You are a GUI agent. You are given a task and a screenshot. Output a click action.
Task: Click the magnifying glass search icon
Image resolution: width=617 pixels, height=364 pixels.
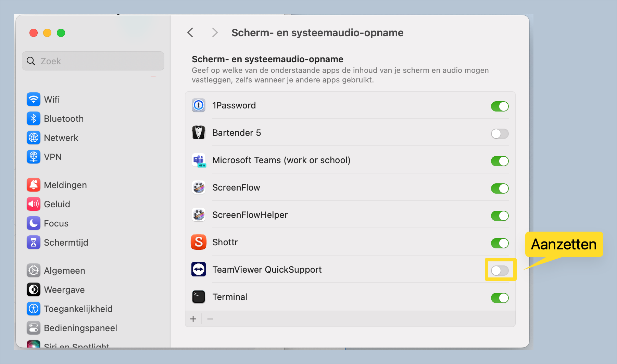(31, 61)
